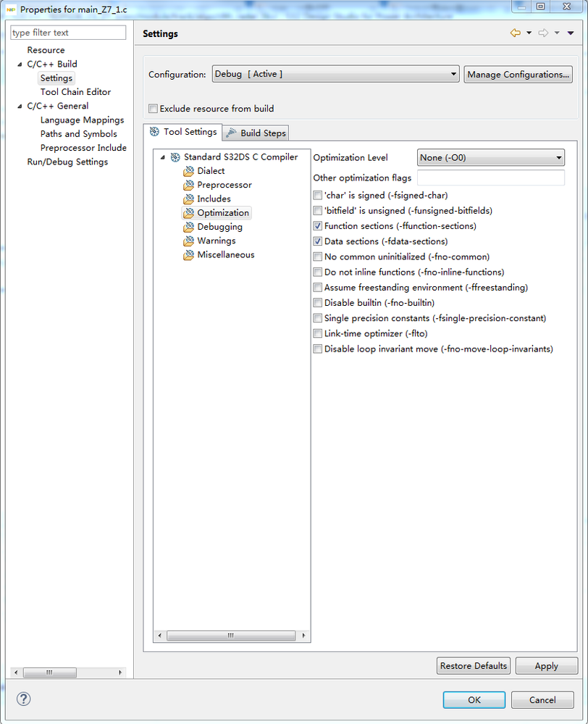This screenshot has width=588, height=724.
Task: Enable No common uninitialized option
Action: (x=318, y=257)
